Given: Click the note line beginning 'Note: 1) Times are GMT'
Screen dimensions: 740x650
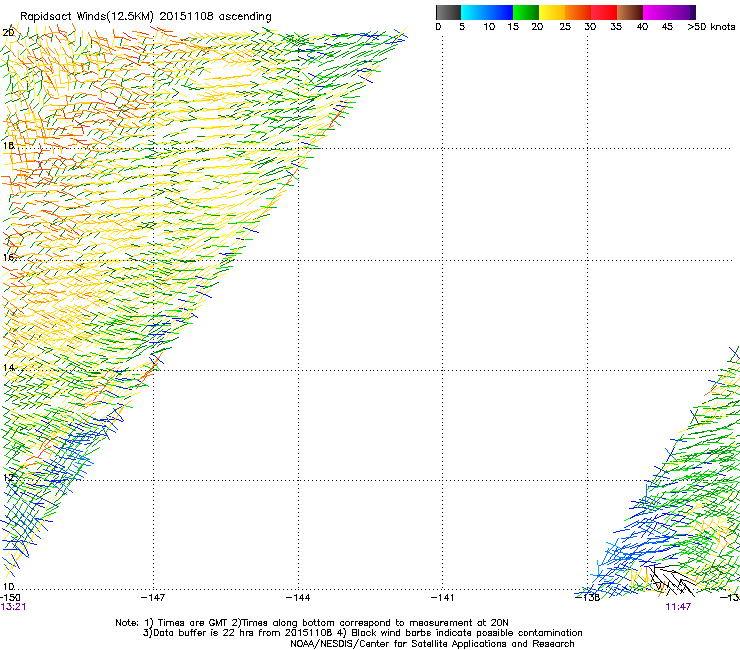Looking at the screenshot, I should (x=312, y=623).
